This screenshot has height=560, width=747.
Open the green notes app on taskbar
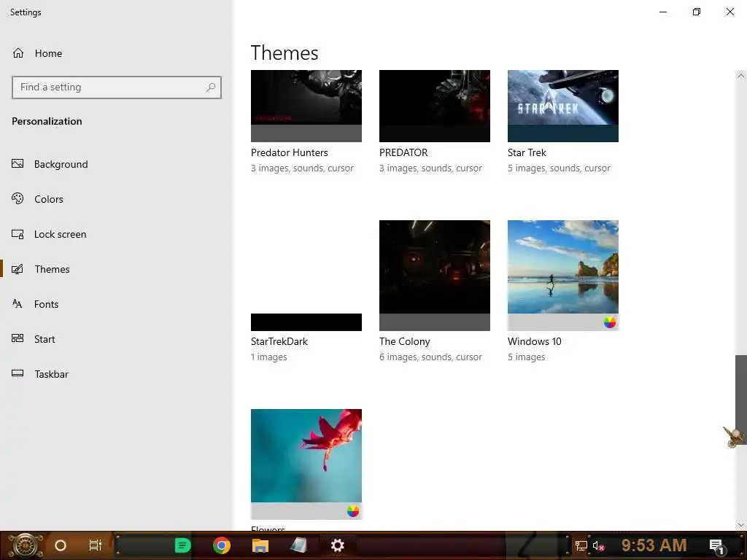click(x=182, y=545)
